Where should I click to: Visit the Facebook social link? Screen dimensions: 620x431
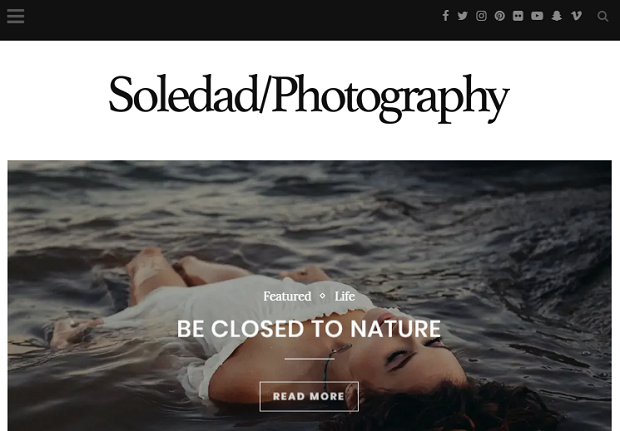coord(446,16)
